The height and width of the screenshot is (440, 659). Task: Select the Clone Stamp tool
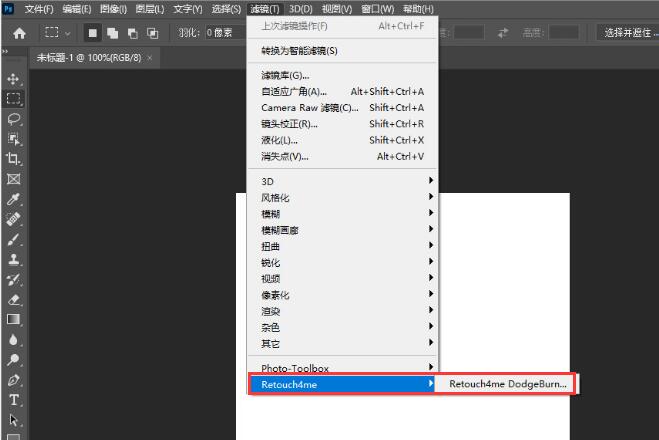tap(13, 259)
